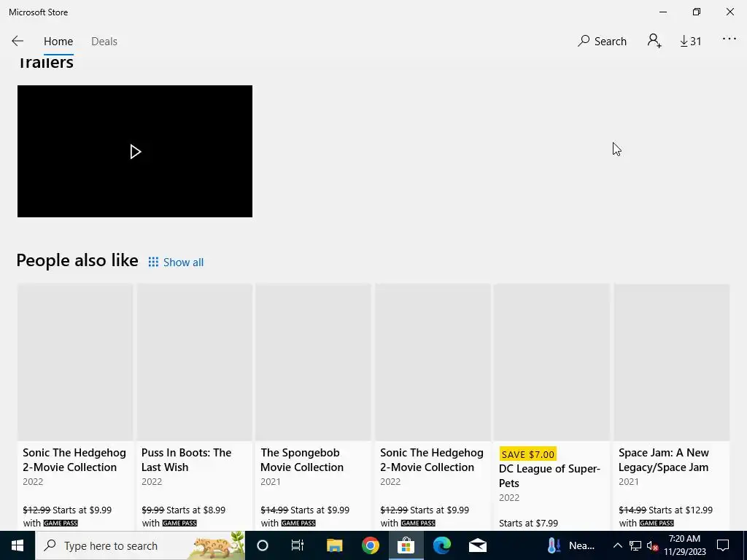This screenshot has height=560, width=747.
Task: Focus the taskbar search box
Action: coord(140,545)
